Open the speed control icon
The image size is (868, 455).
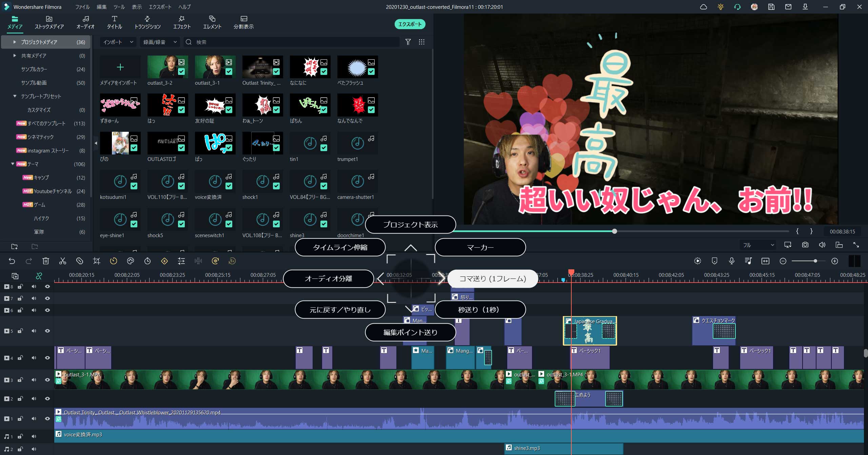click(114, 261)
